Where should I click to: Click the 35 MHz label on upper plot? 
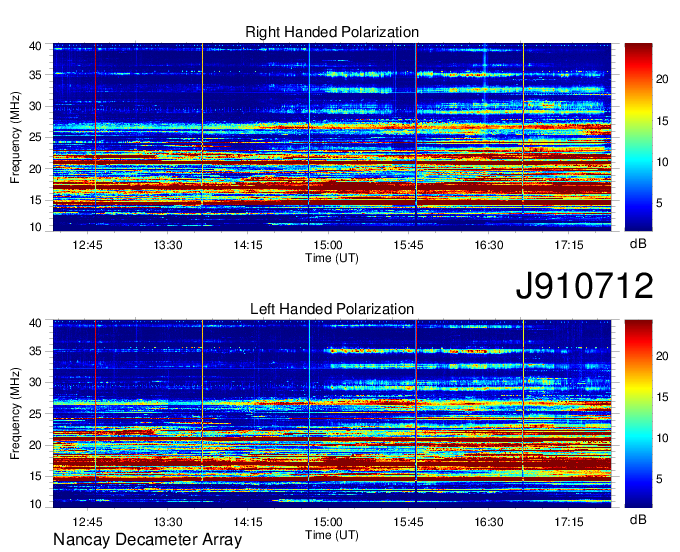[35, 75]
